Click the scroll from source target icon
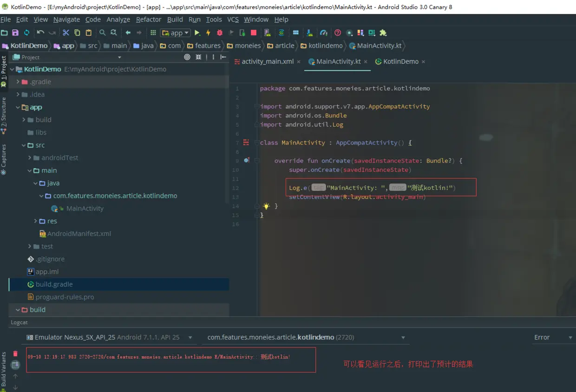The height and width of the screenshot is (392, 576). click(x=187, y=57)
